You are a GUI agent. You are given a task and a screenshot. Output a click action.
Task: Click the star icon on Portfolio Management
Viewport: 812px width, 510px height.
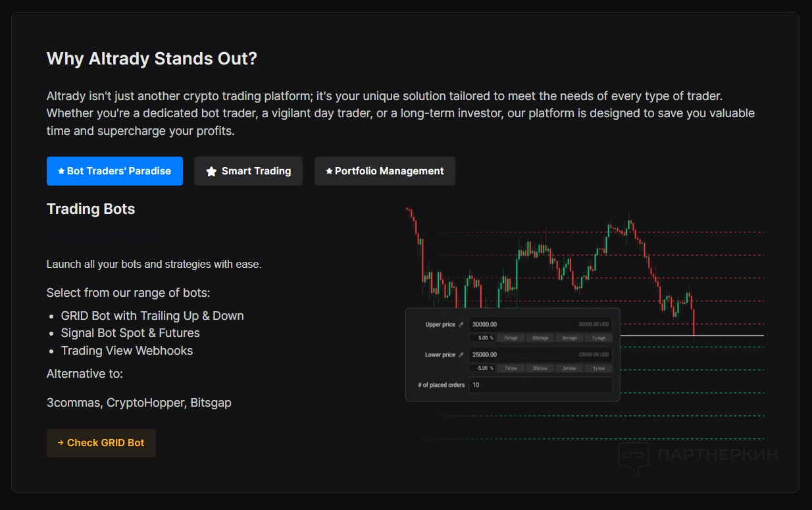tap(329, 171)
